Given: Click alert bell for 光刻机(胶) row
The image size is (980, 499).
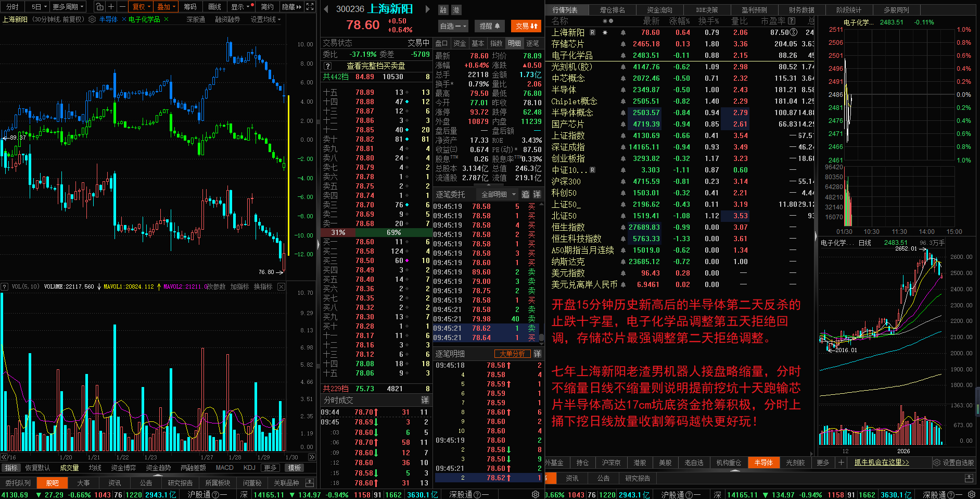Looking at the screenshot, I should (x=623, y=67).
